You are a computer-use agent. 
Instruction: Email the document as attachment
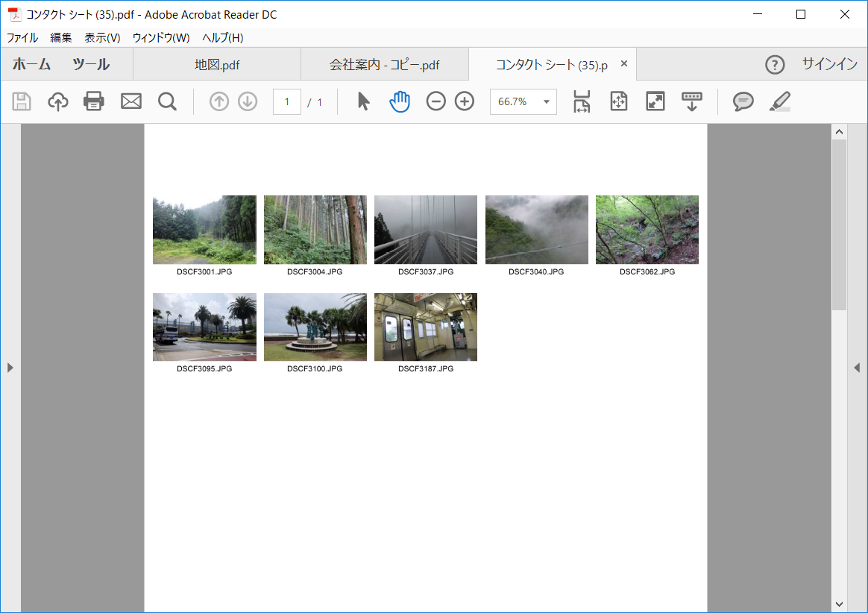coord(131,101)
